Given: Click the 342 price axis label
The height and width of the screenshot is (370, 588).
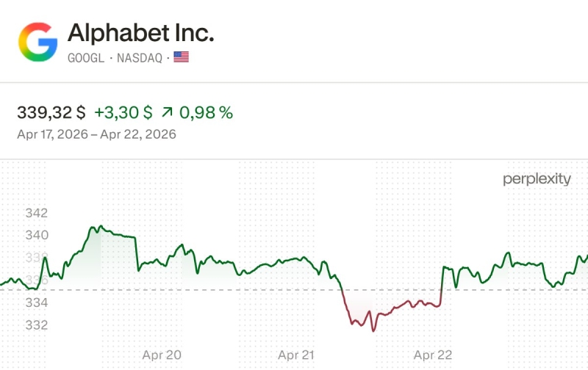Looking at the screenshot, I should [x=36, y=214].
